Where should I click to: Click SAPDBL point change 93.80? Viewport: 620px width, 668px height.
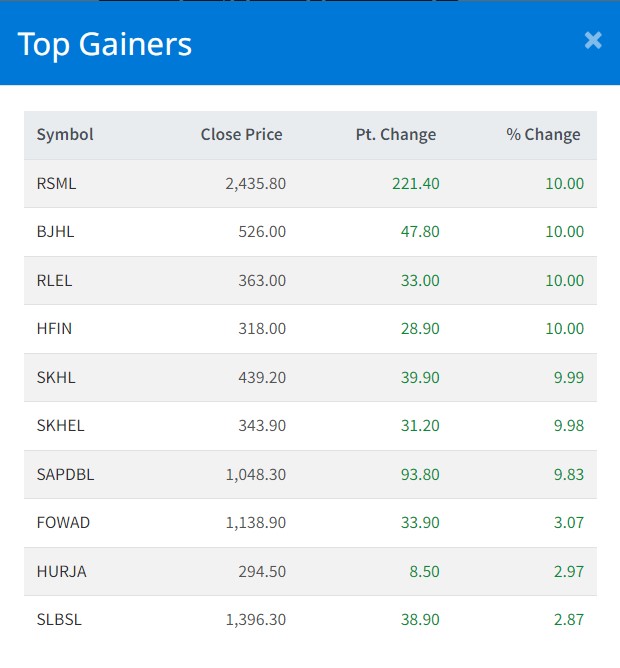pos(420,475)
